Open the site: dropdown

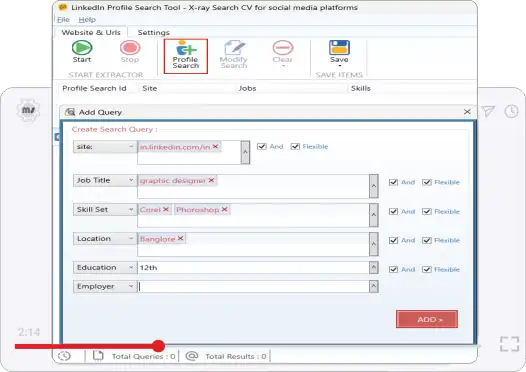coord(105,147)
